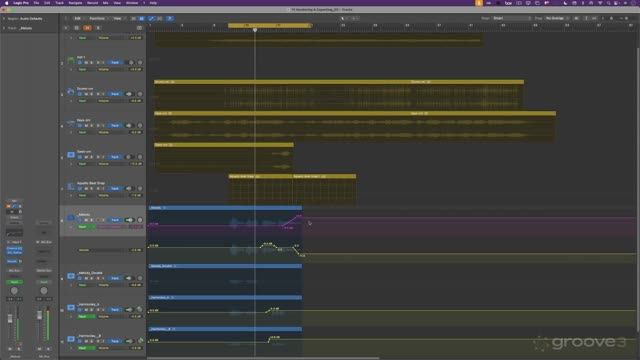640x360 pixels.
Task: Click the blue Track button on _Melody
Action: (x=115, y=220)
